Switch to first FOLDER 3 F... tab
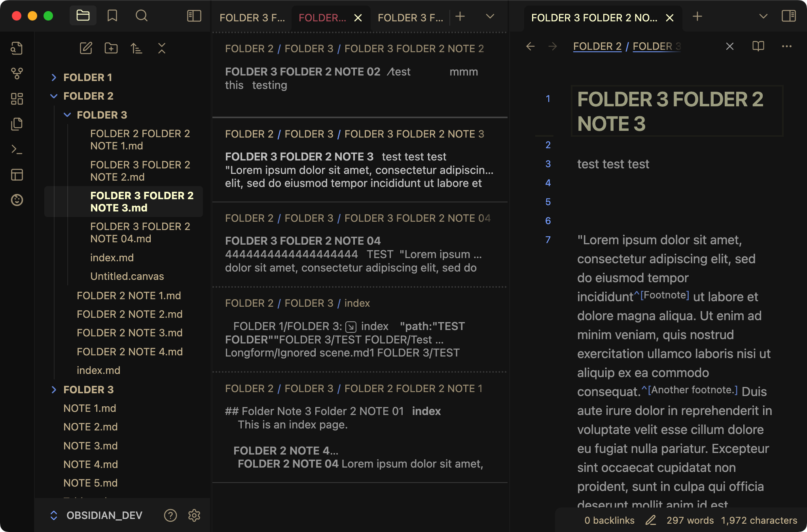Image resolution: width=807 pixels, height=532 pixels. (252, 18)
